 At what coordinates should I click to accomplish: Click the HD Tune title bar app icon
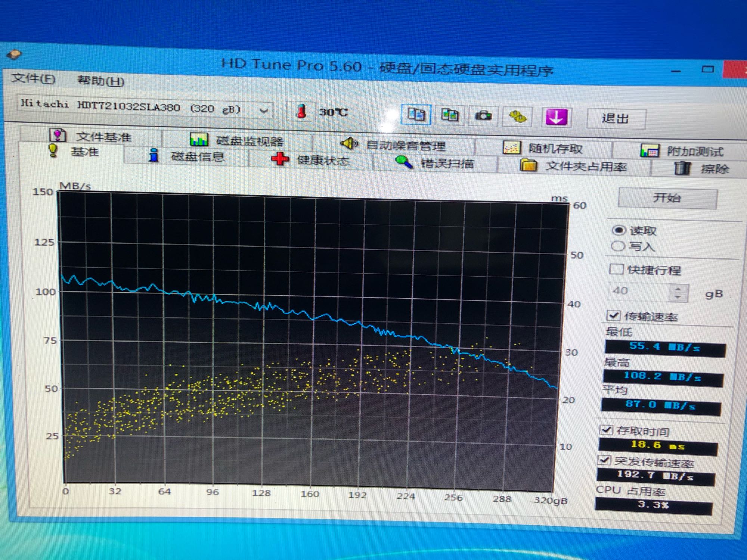coord(14,55)
